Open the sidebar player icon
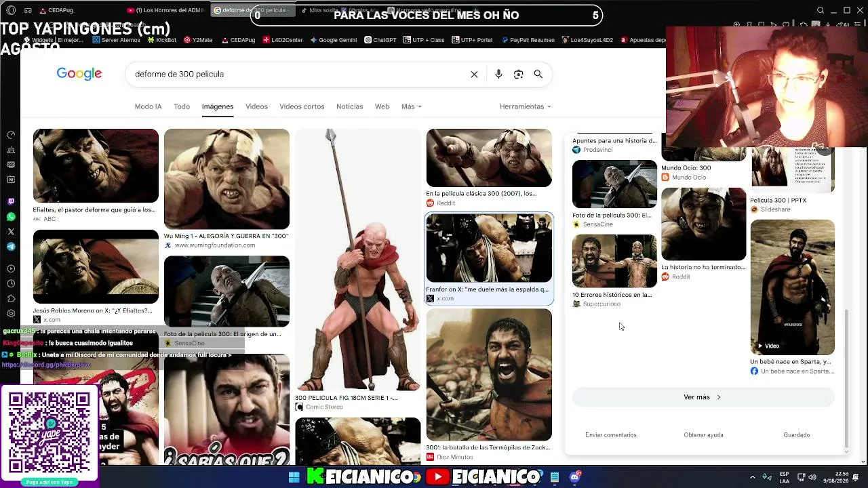868x488 pixels. pyautogui.click(x=11, y=268)
